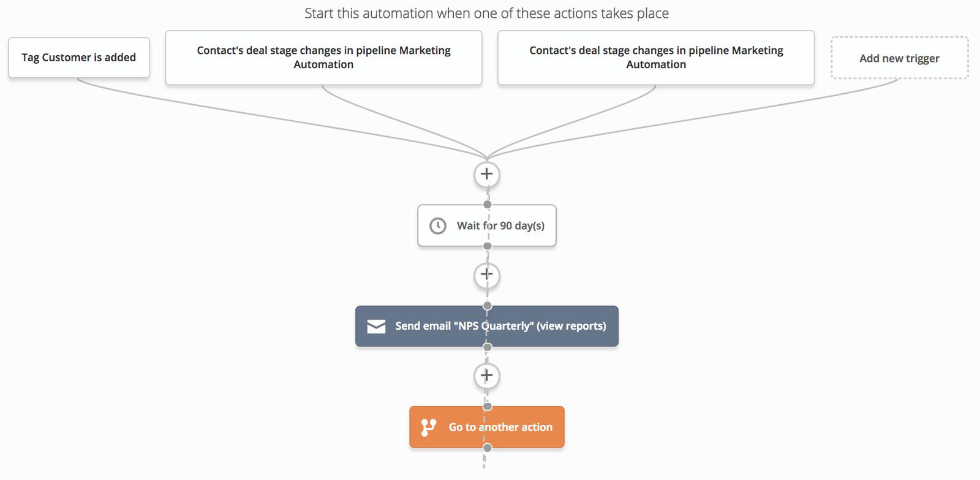
Task: Select the 'Tag Customer is added' trigger
Action: (78, 57)
